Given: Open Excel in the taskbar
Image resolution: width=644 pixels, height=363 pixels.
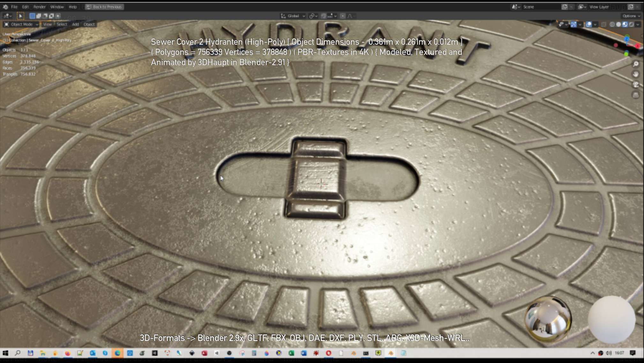Looking at the screenshot, I should (x=291, y=353).
